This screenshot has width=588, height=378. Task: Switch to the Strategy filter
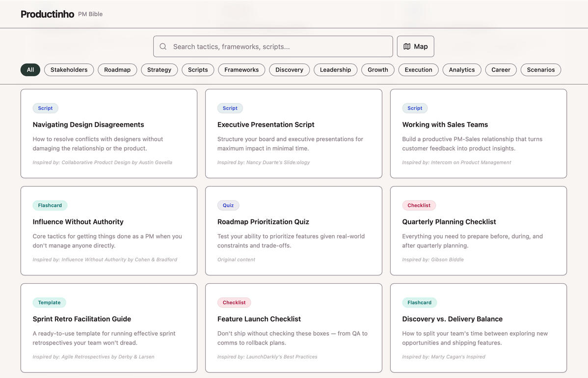tap(159, 70)
